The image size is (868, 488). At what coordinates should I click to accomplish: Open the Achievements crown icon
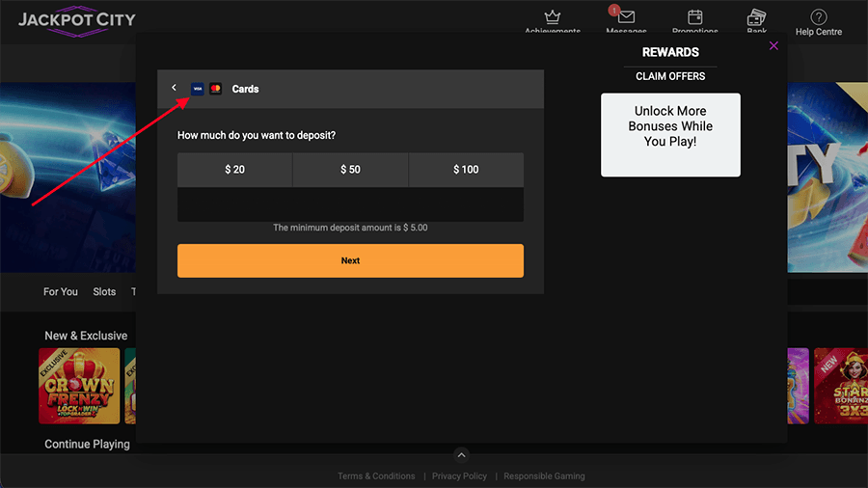point(552,17)
